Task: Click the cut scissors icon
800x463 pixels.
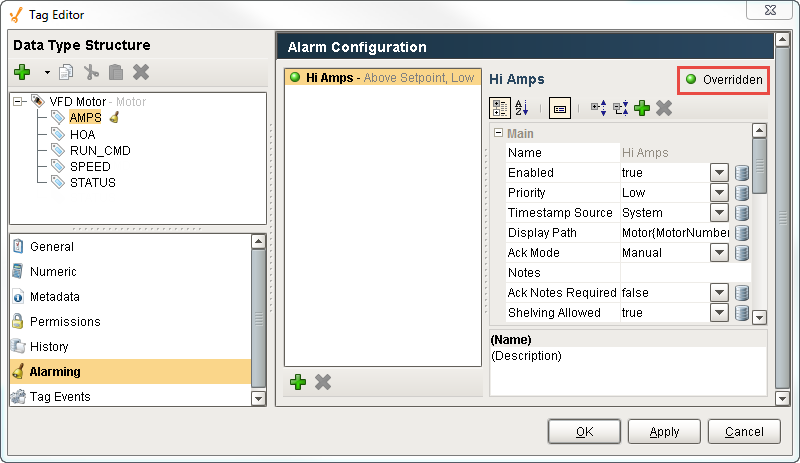Action: pos(92,72)
